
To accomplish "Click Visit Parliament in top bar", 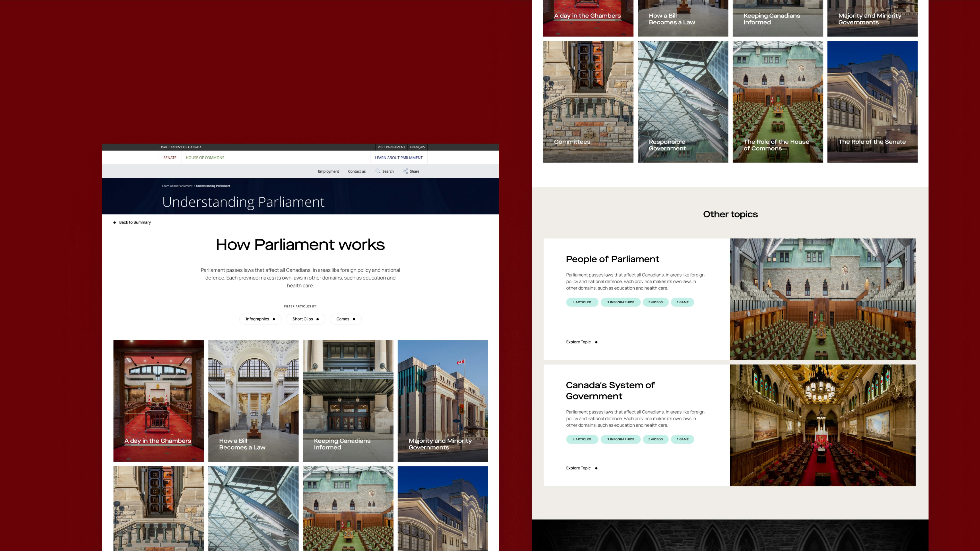I will 392,147.
